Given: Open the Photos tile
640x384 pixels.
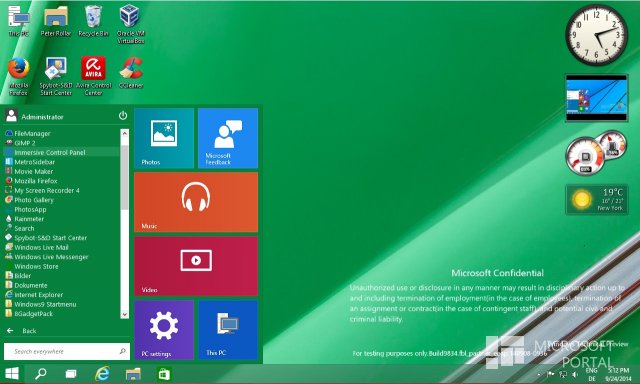Looking at the screenshot, I should click(164, 138).
